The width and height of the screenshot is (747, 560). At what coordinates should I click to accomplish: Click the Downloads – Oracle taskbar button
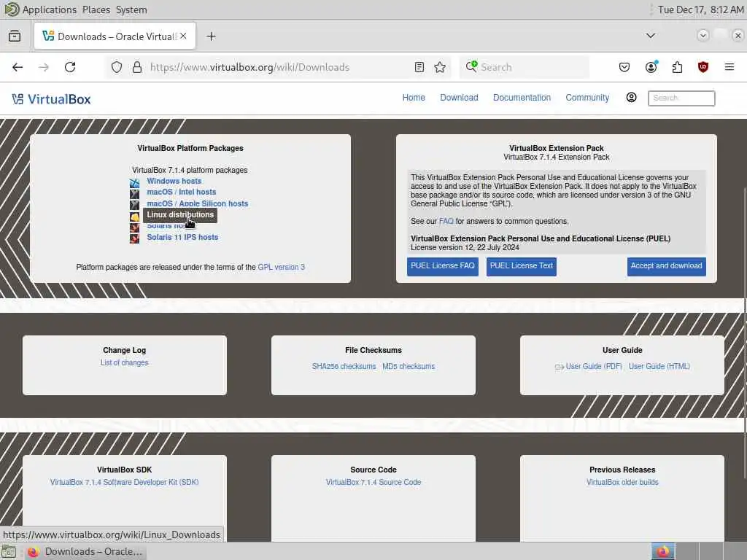click(x=85, y=552)
